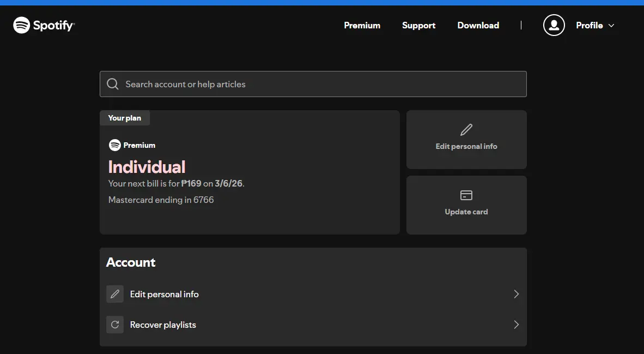Click the Spotify Premium badge icon in plan card
This screenshot has height=354, width=644.
coord(114,145)
